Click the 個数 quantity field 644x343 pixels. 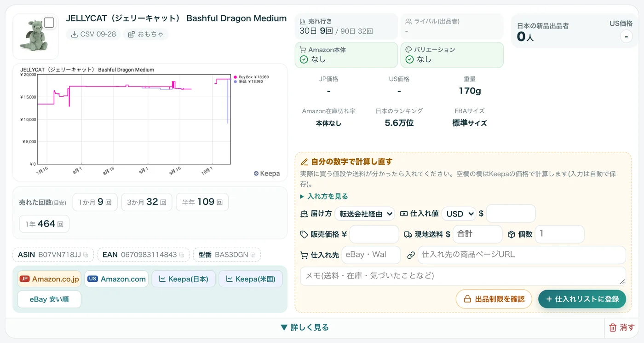point(560,234)
